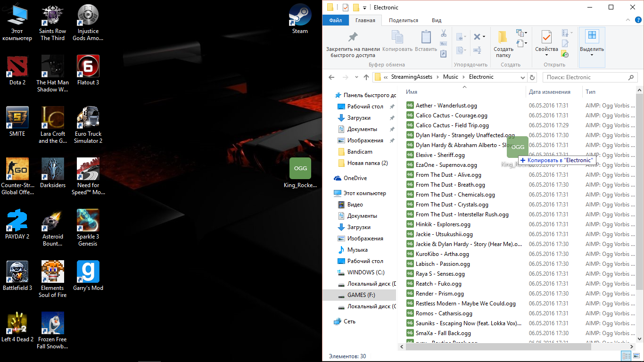This screenshot has width=644, height=362.
Task: Sort files by the Тип column header
Action: tap(591, 92)
